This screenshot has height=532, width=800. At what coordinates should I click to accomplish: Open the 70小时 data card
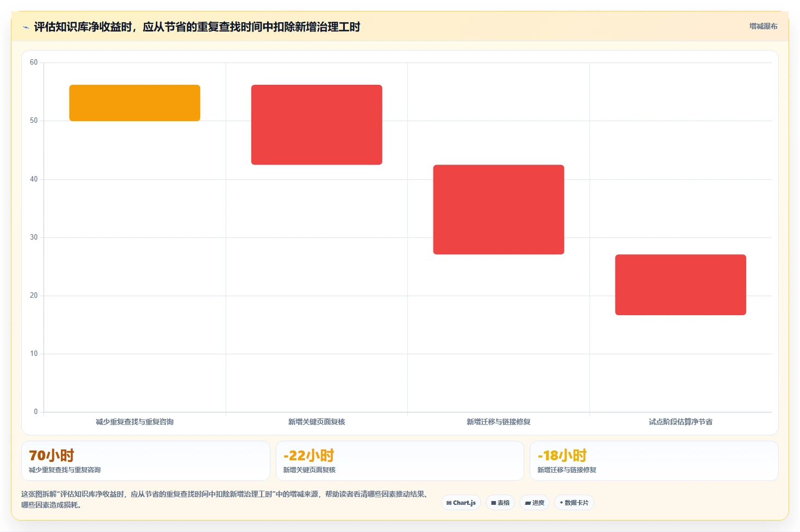(146, 461)
